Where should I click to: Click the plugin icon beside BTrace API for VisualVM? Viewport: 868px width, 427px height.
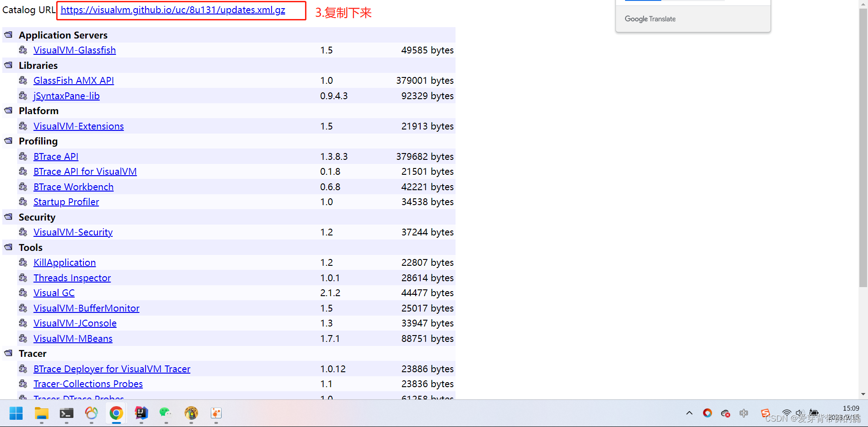[23, 171]
